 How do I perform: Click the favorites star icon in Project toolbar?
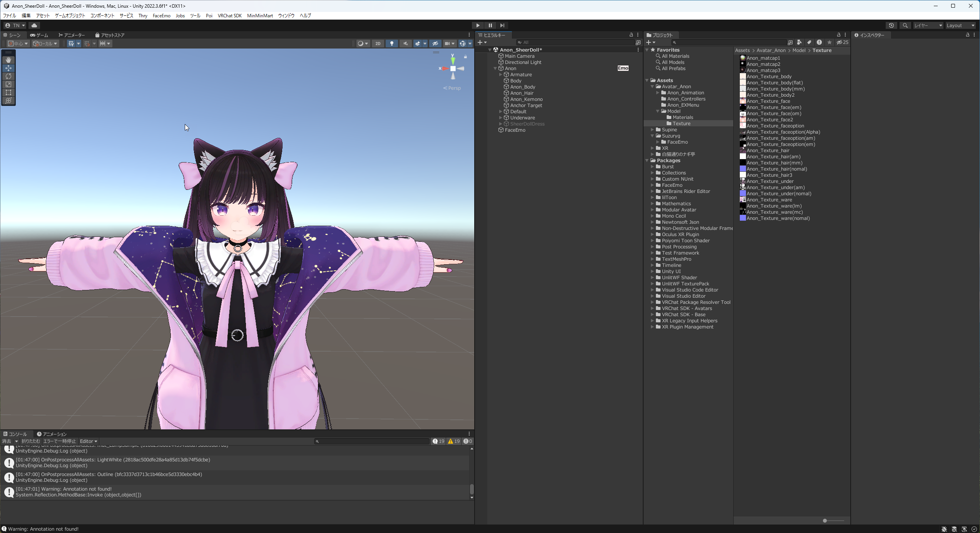coord(829,42)
